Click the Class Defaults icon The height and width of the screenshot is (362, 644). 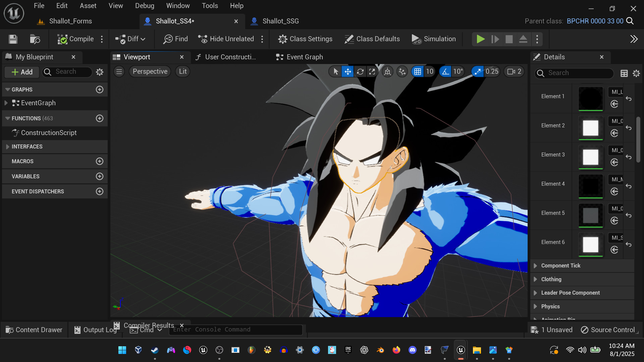pyautogui.click(x=349, y=39)
